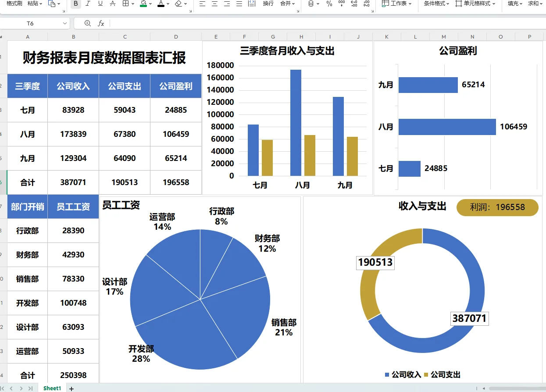Apply percentage number format

(329, 4)
